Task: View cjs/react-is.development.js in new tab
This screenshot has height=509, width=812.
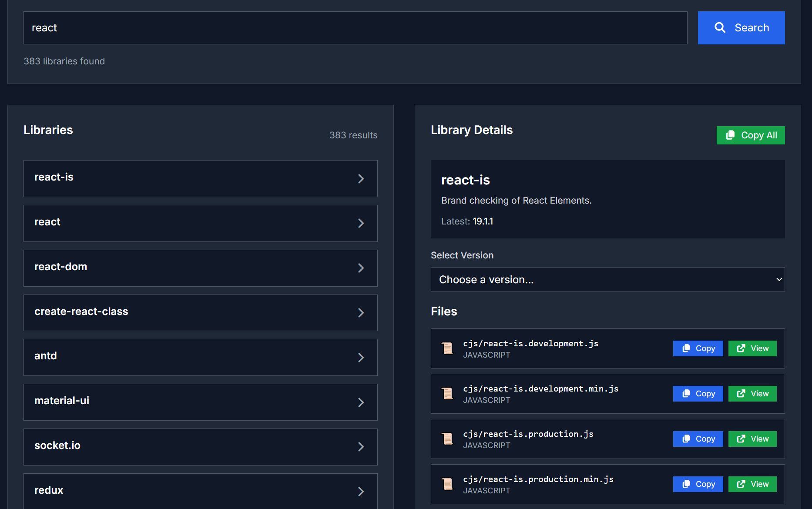Action: pyautogui.click(x=752, y=348)
